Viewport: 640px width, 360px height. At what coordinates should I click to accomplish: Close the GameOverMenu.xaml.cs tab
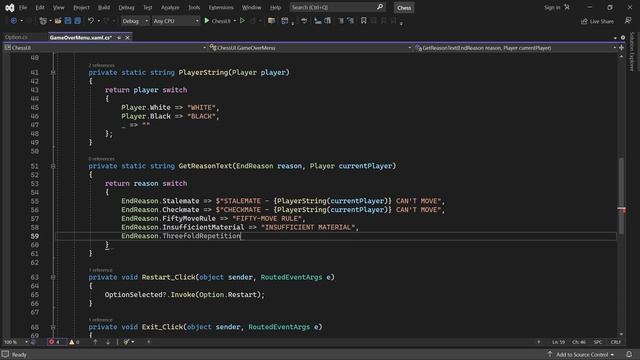[x=127, y=38]
